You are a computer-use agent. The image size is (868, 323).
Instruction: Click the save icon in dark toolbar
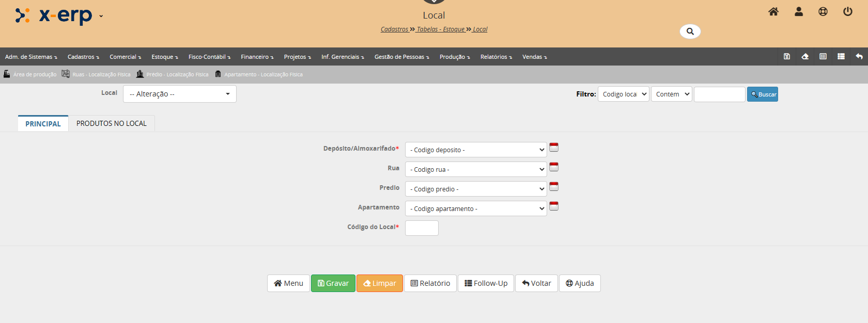pyautogui.click(x=786, y=57)
